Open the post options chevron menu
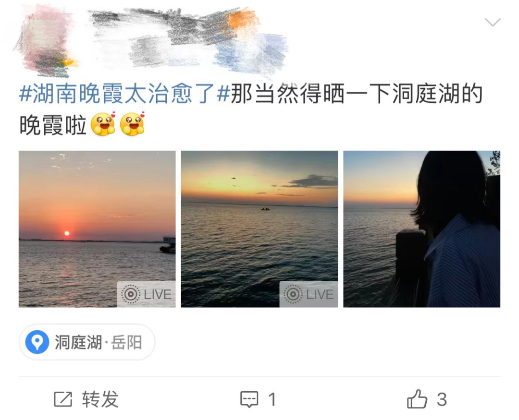The width and height of the screenshot is (519, 420). 493,23
